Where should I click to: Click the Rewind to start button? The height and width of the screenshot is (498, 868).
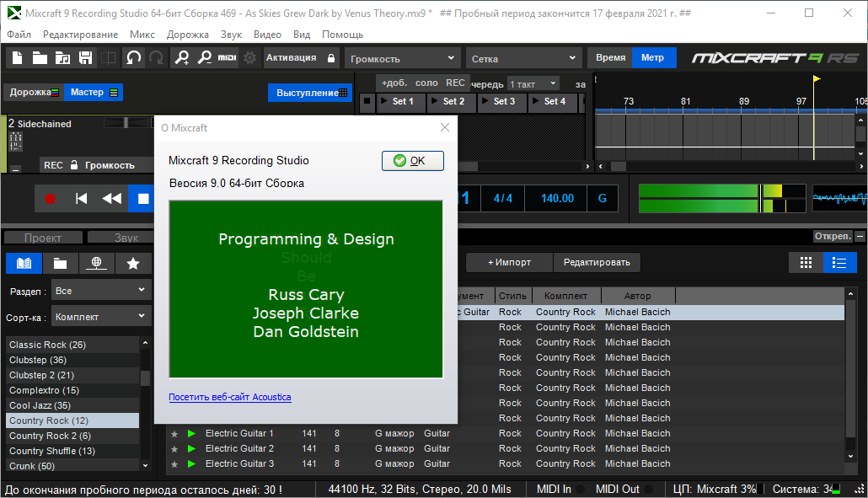(82, 199)
